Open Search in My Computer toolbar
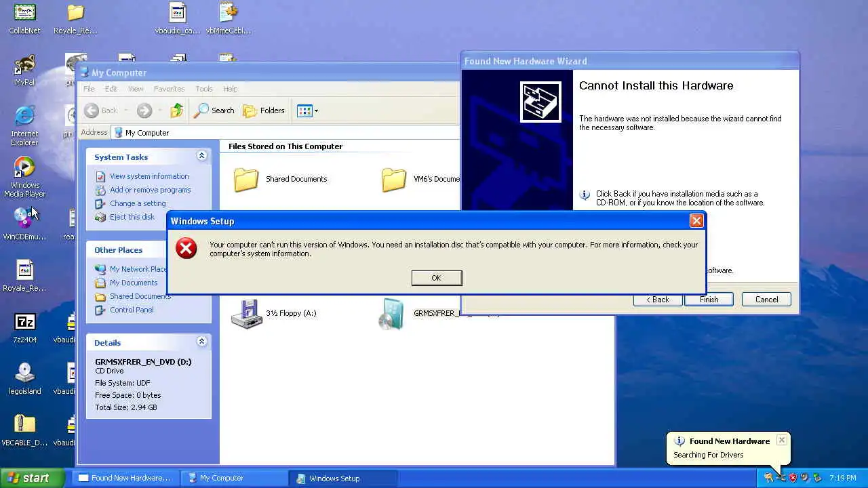Image resolution: width=868 pixels, height=488 pixels. coord(214,110)
